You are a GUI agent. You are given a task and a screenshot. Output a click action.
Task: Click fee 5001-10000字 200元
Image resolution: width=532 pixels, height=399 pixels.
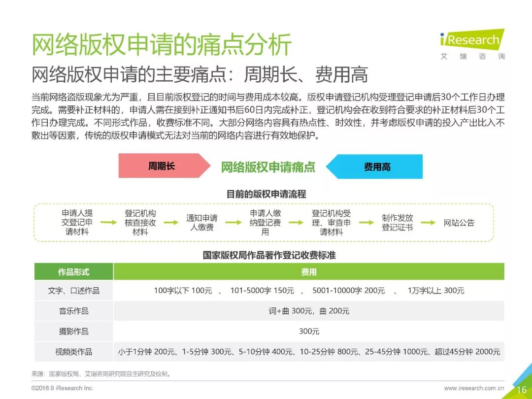348,291
